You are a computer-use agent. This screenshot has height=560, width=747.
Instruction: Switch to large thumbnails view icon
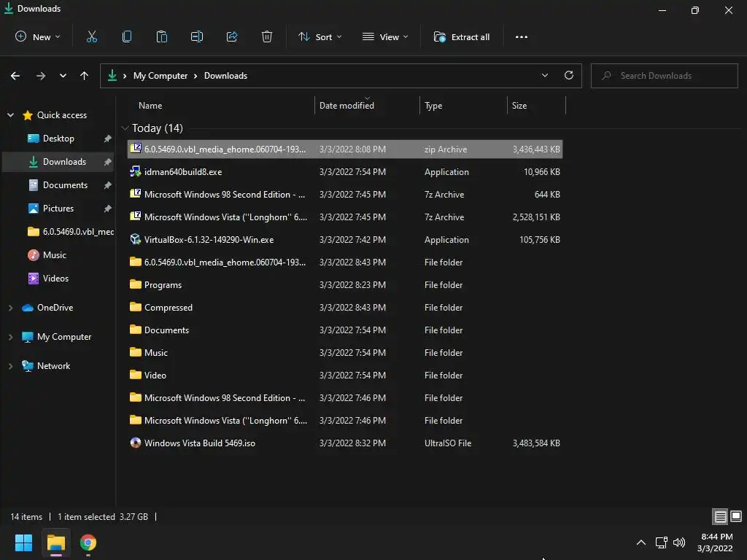pyautogui.click(x=736, y=516)
